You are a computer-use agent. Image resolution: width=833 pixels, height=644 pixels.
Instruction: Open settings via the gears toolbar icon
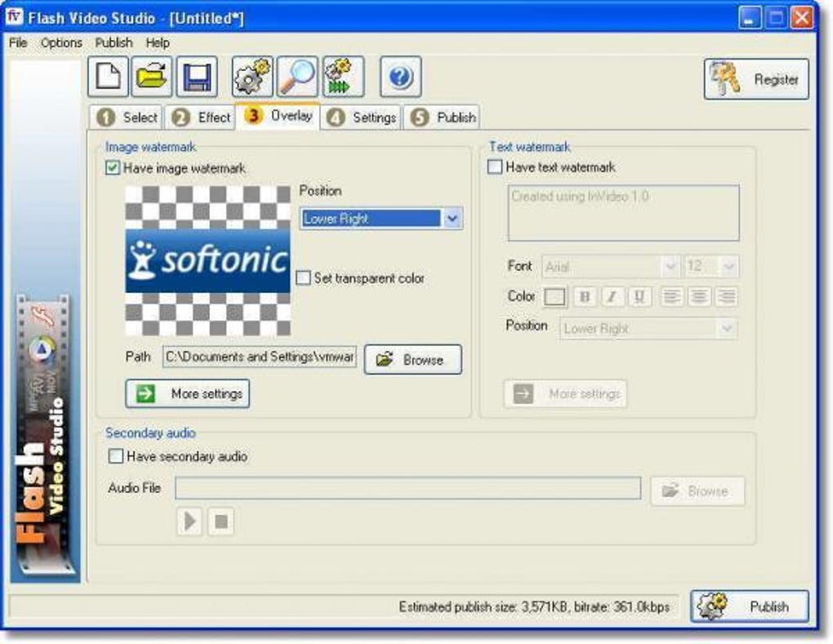click(252, 77)
